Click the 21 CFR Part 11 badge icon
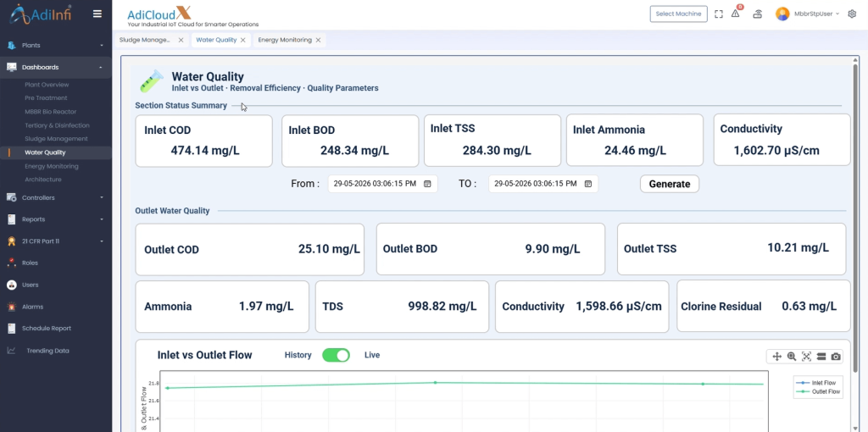The image size is (868, 432). pyautogui.click(x=12, y=241)
